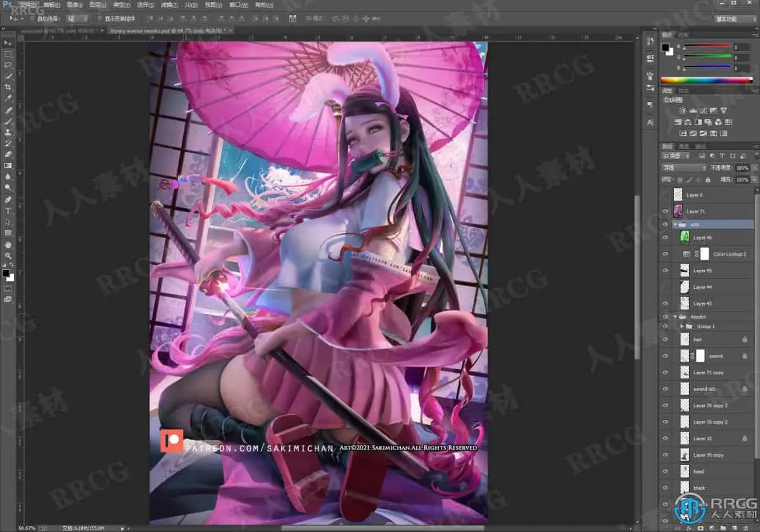Switch to the 色板 (Swatches) panel tab
This screenshot has height=532, width=760.
click(x=682, y=34)
